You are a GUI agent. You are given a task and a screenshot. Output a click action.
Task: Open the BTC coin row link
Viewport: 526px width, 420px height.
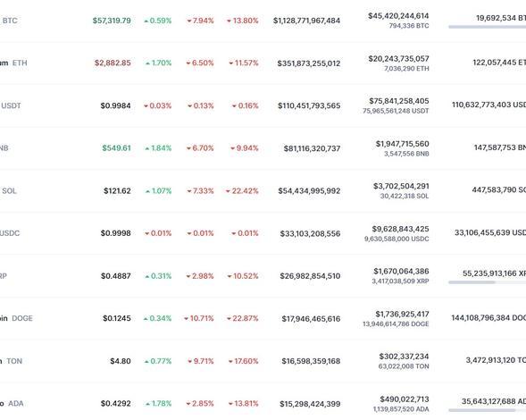pyautogui.click(x=9, y=21)
